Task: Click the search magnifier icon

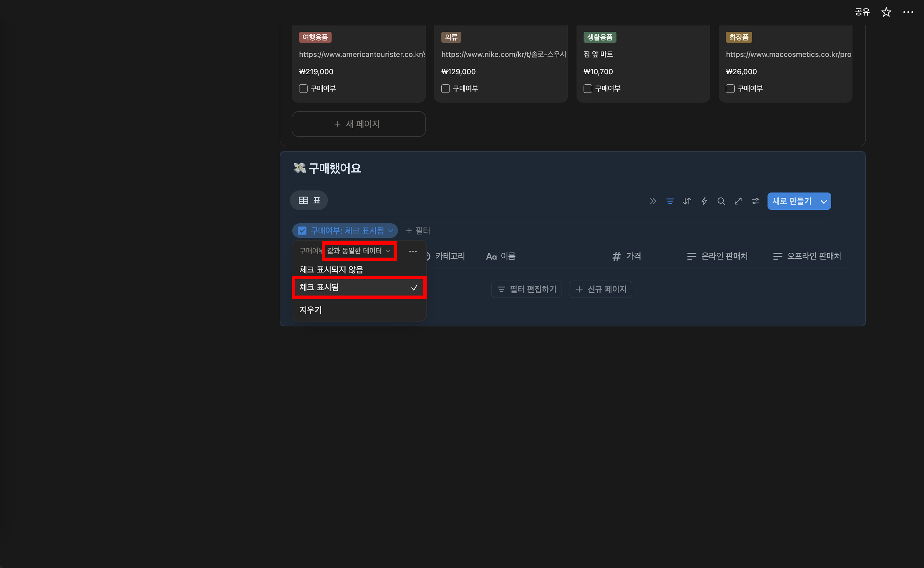Action: point(721,201)
